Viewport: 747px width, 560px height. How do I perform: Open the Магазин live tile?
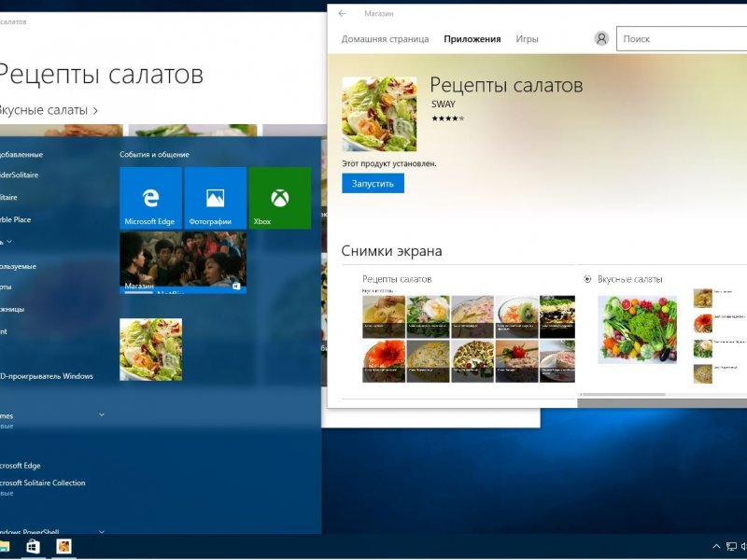click(x=183, y=262)
